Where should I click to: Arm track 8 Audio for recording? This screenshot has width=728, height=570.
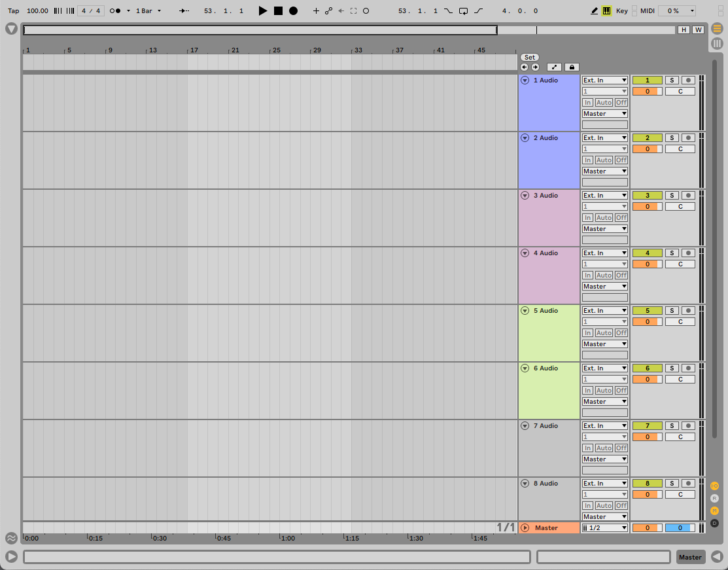(x=688, y=484)
